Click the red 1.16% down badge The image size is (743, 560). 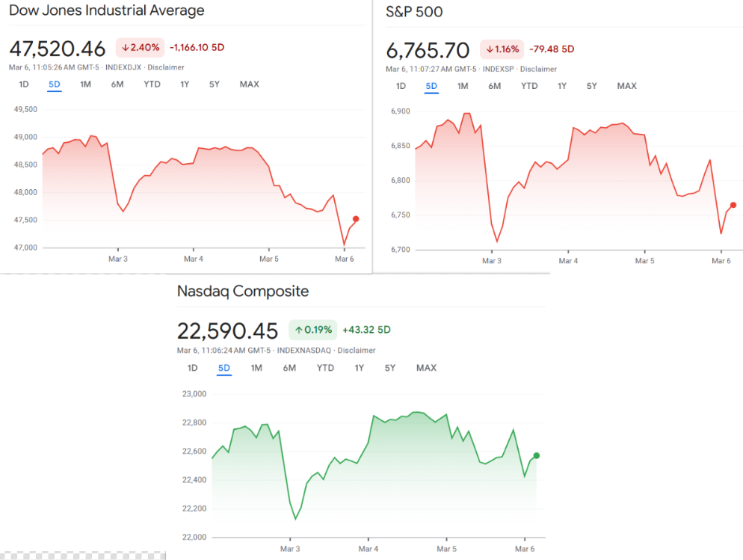pyautogui.click(x=502, y=49)
